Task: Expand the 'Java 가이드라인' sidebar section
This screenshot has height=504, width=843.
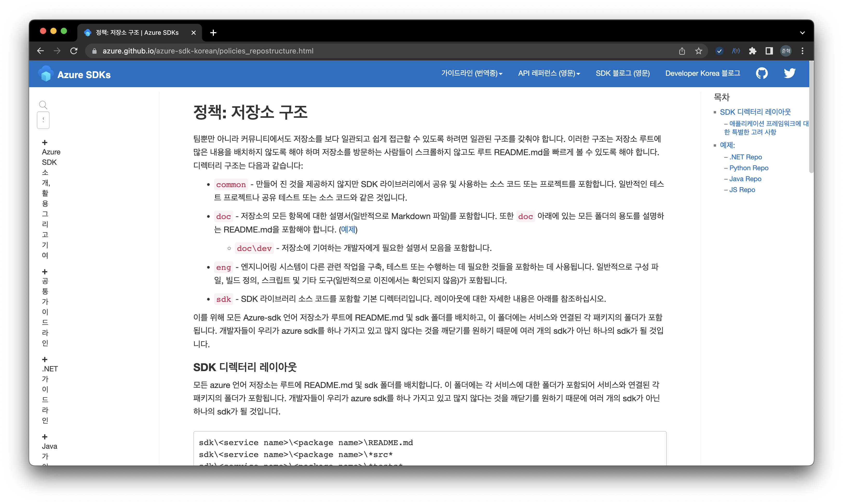Action: coord(44,437)
